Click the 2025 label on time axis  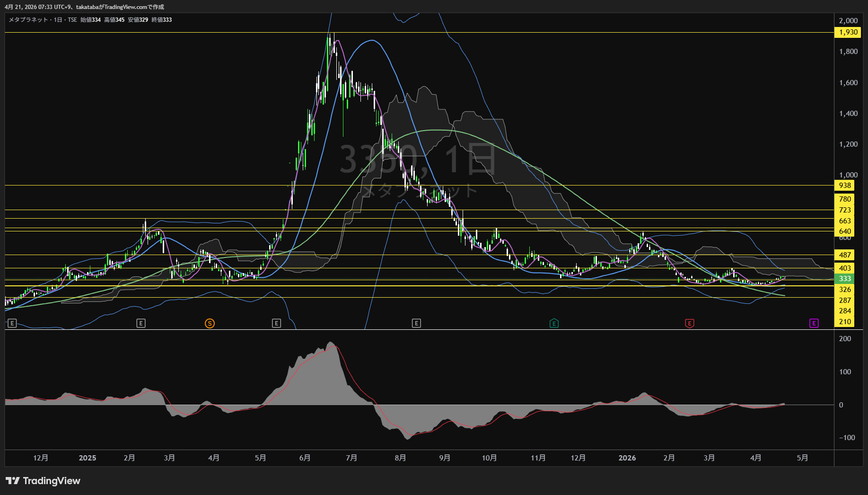point(88,458)
